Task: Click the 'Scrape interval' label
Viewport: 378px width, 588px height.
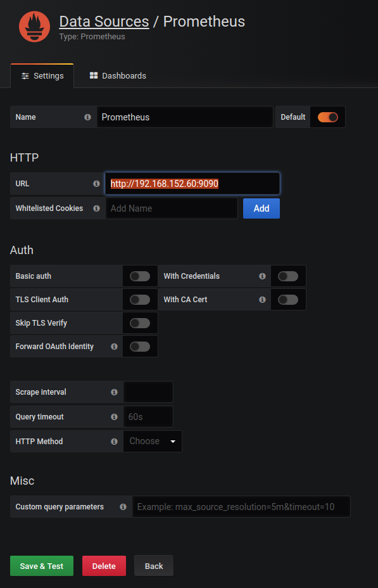Action: [41, 392]
